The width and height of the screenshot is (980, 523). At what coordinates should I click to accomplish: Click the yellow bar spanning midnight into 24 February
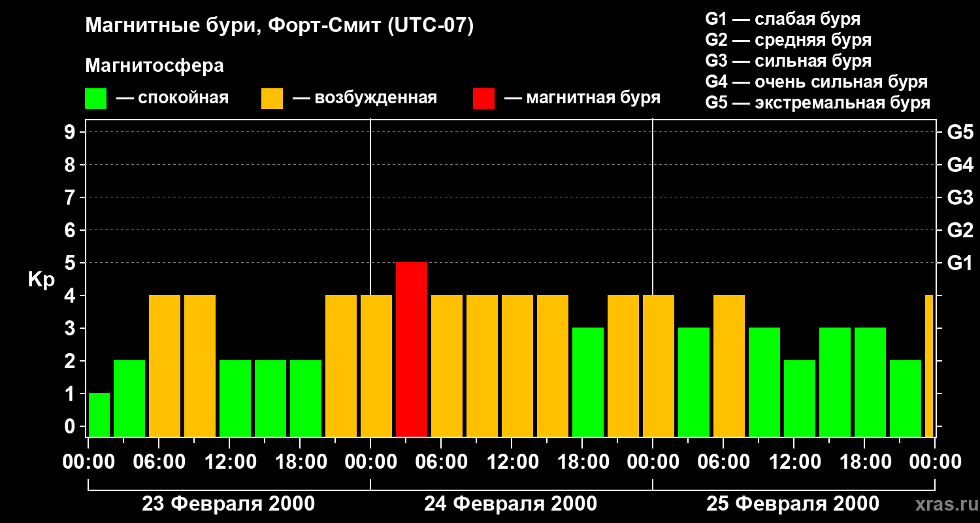tap(376, 365)
